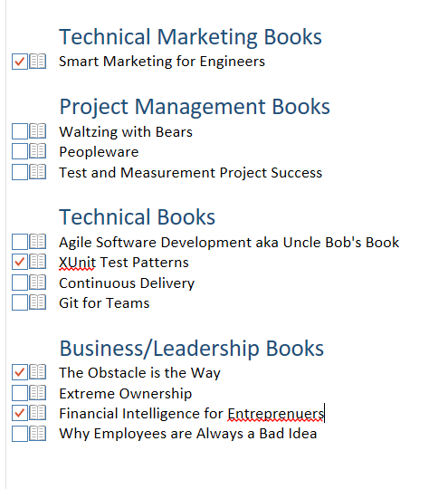Click the book icon beside Git for Teams
448x489 pixels.
38,302
